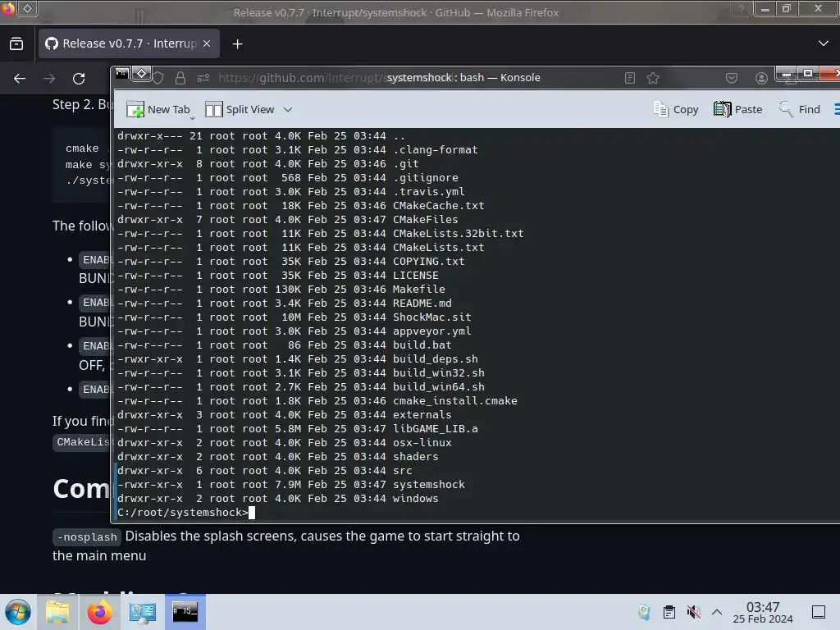Select the systemshock executable name
Viewport: 840px width, 630px height.
pyautogui.click(x=428, y=484)
